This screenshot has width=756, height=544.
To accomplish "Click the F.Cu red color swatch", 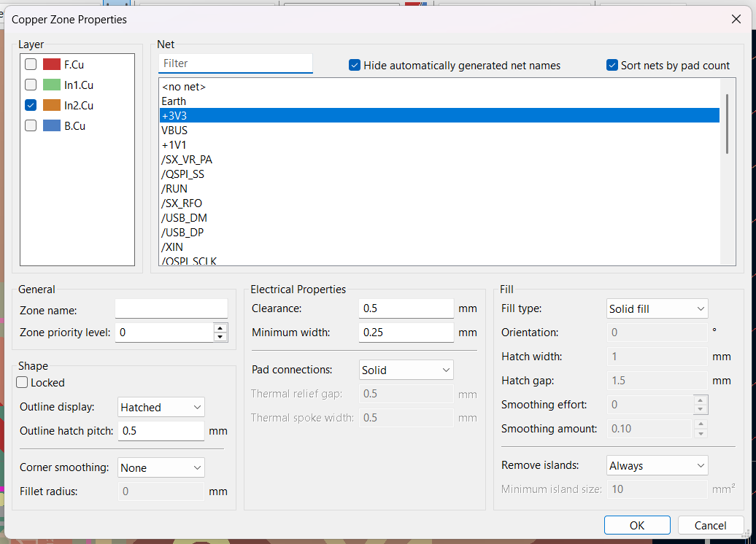I will coord(51,65).
